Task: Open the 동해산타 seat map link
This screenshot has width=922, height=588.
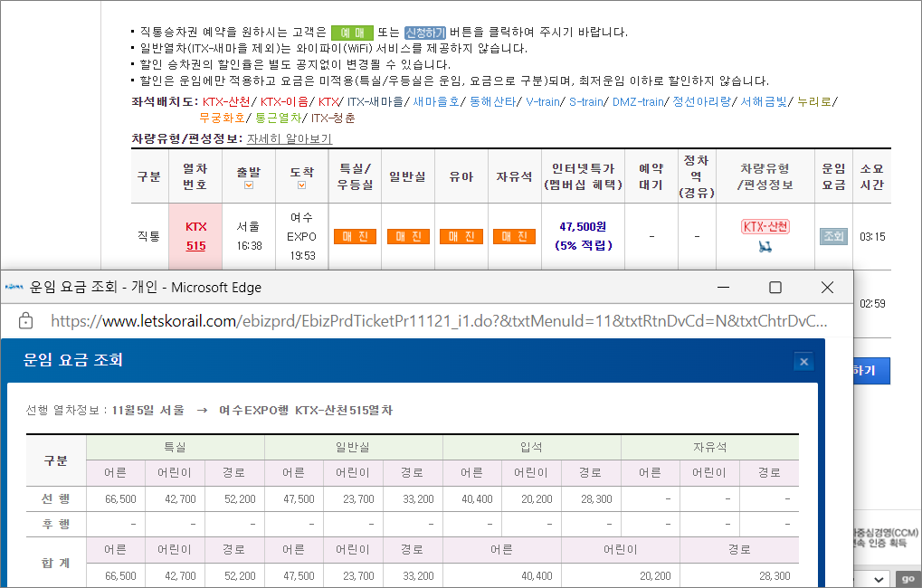Action: pyautogui.click(x=492, y=101)
